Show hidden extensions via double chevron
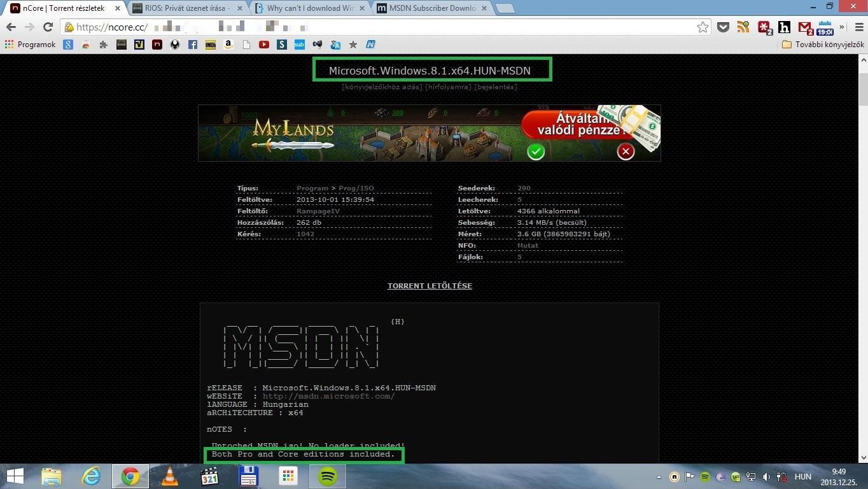The height and width of the screenshot is (489, 868). point(842,27)
